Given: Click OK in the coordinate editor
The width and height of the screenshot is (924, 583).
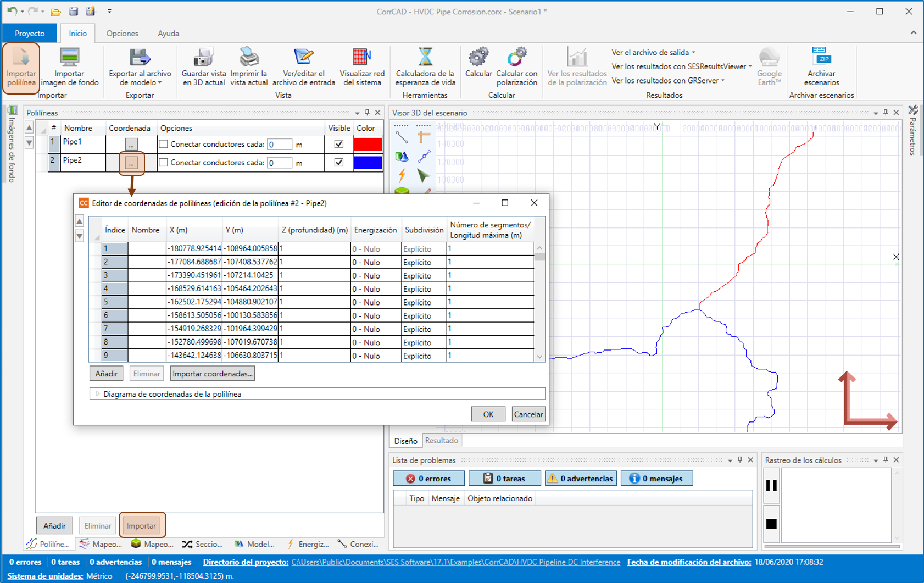Looking at the screenshot, I should click(x=488, y=414).
